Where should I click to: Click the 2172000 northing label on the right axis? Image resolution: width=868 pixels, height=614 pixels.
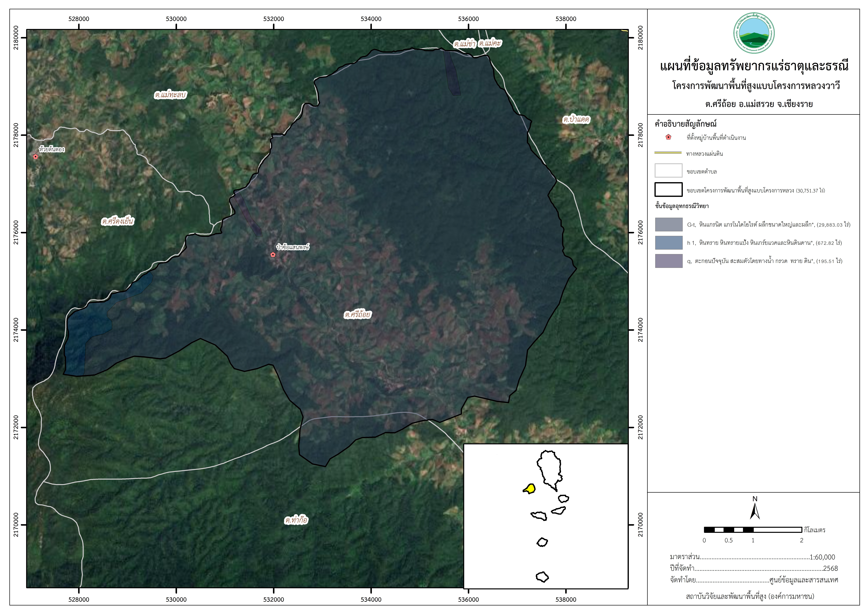pyautogui.click(x=640, y=427)
